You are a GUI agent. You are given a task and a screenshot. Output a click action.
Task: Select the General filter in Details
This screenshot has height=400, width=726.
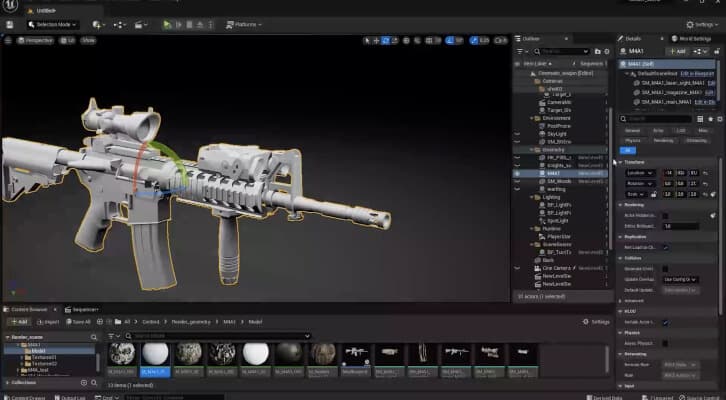coord(632,131)
